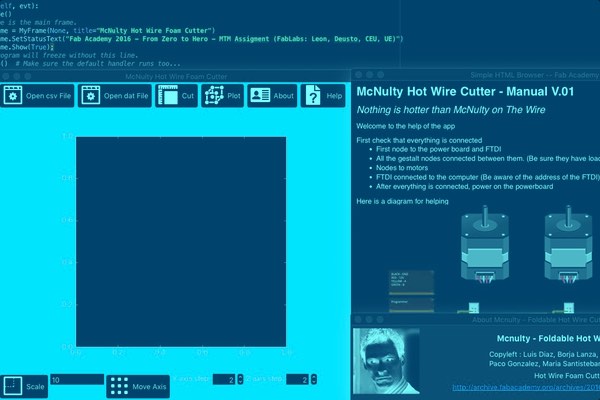Click 'Nothing is hotter than McNulty on The Wire'

[451, 110]
